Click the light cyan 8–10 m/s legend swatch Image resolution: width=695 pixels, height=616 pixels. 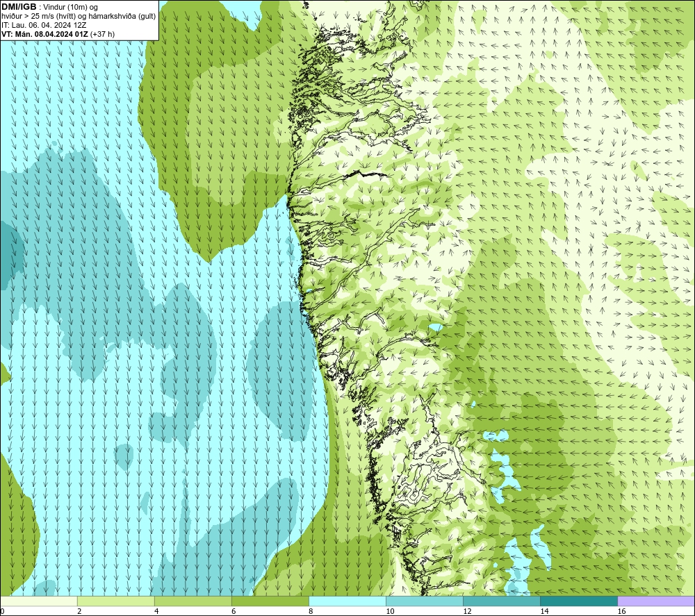(347, 601)
